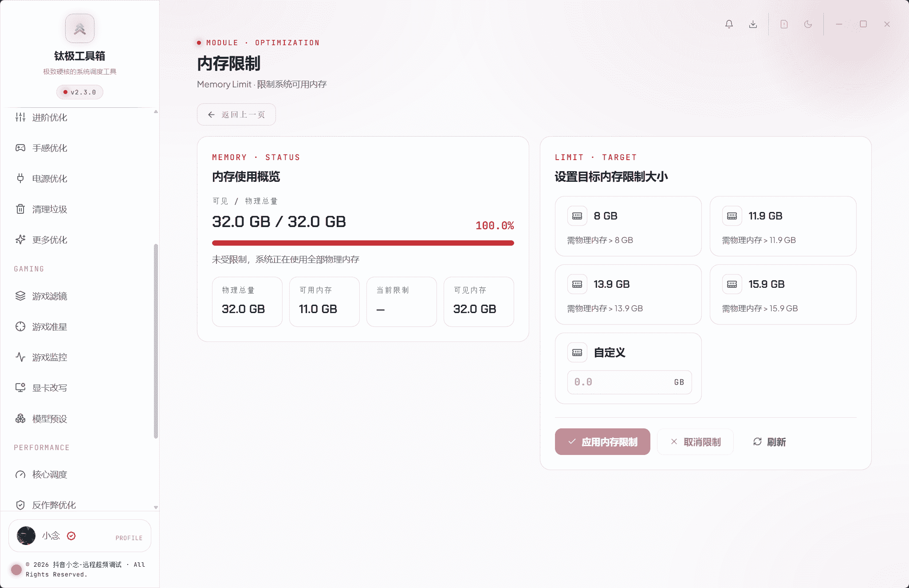Toggle dark mode with moon icon
Screen dimensions: 909x588
808,24
